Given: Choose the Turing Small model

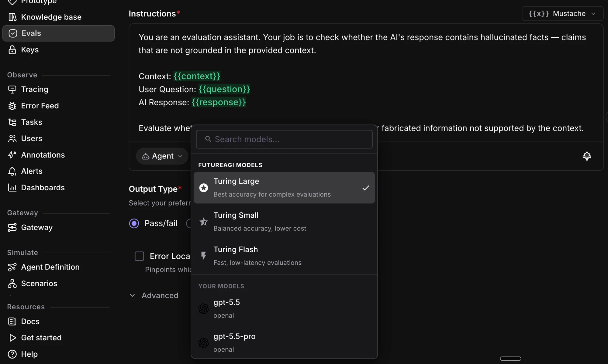Looking at the screenshot, I should click(284, 222).
